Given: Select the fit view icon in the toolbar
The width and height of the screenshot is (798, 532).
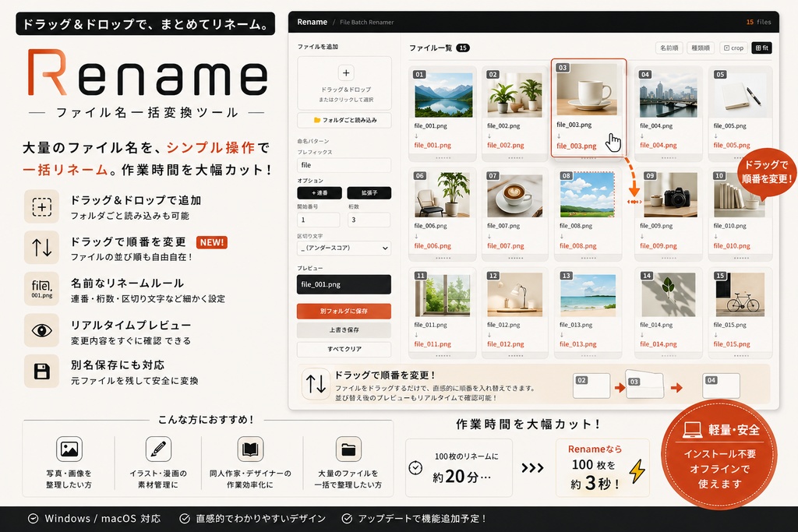Looking at the screenshot, I should [761, 48].
